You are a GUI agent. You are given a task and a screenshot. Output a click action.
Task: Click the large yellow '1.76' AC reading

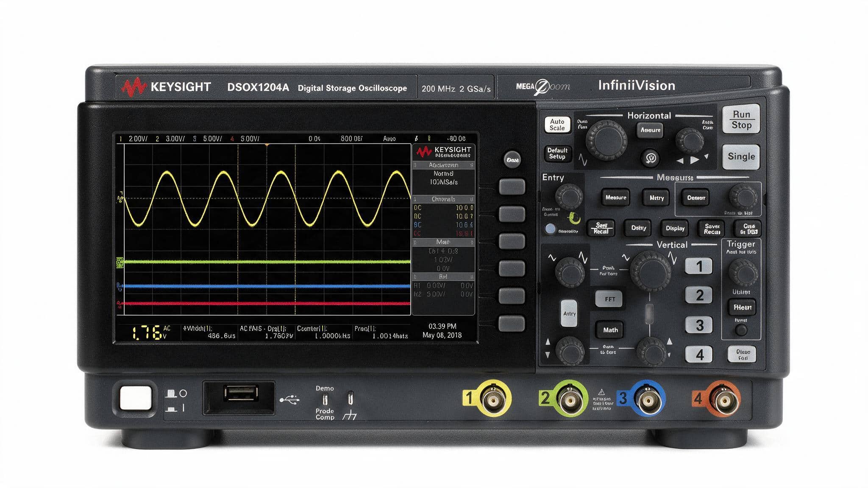point(146,333)
